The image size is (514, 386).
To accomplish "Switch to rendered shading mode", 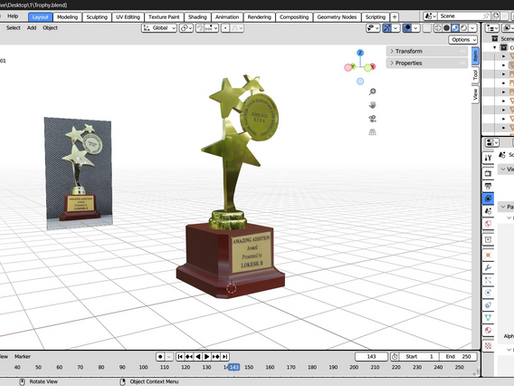I will [464, 28].
